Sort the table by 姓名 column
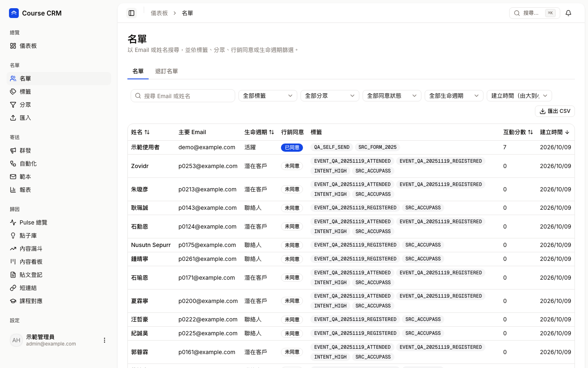 [x=140, y=132]
